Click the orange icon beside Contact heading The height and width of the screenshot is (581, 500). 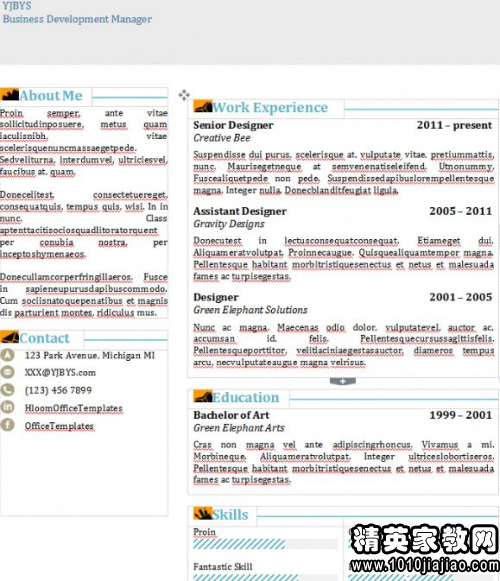[10, 337]
